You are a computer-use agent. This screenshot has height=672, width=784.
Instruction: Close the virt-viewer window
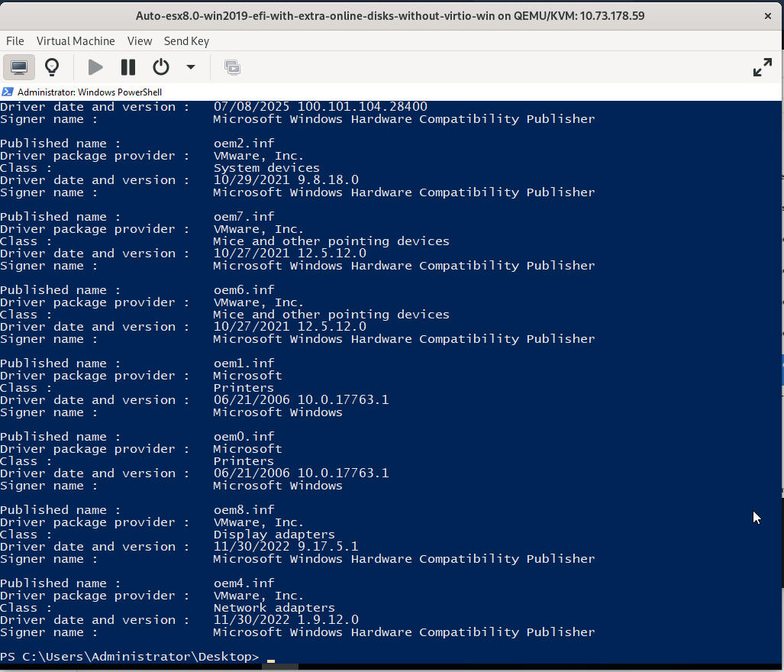(x=767, y=16)
